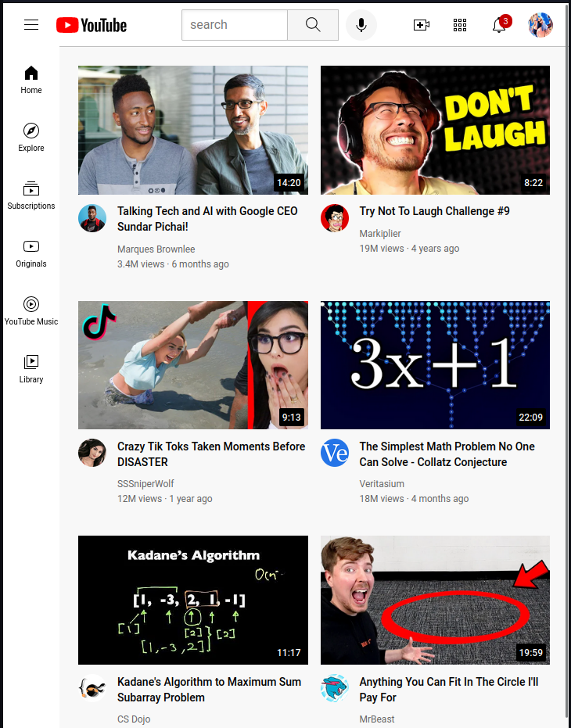
Task: Click the YouTube logo
Action: point(92,25)
